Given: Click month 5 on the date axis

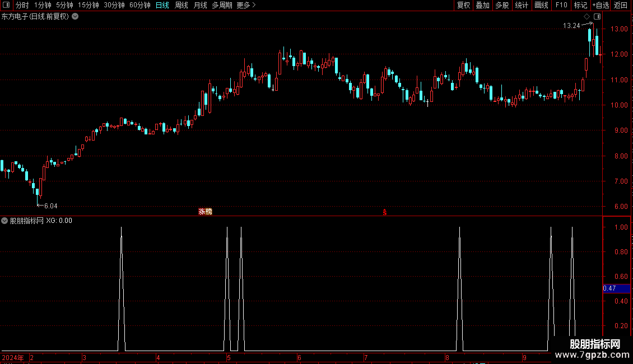Looking at the screenshot, I should point(229,358).
